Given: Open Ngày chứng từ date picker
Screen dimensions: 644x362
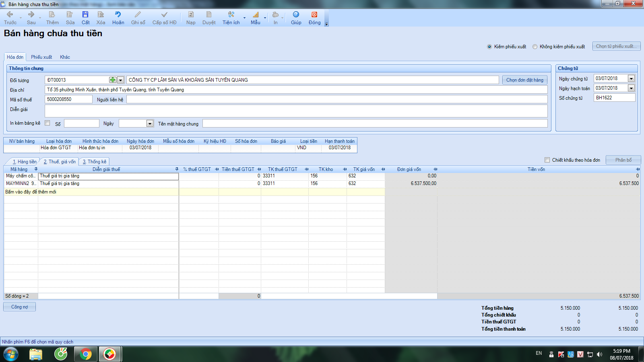Looking at the screenshot, I should [x=631, y=78].
